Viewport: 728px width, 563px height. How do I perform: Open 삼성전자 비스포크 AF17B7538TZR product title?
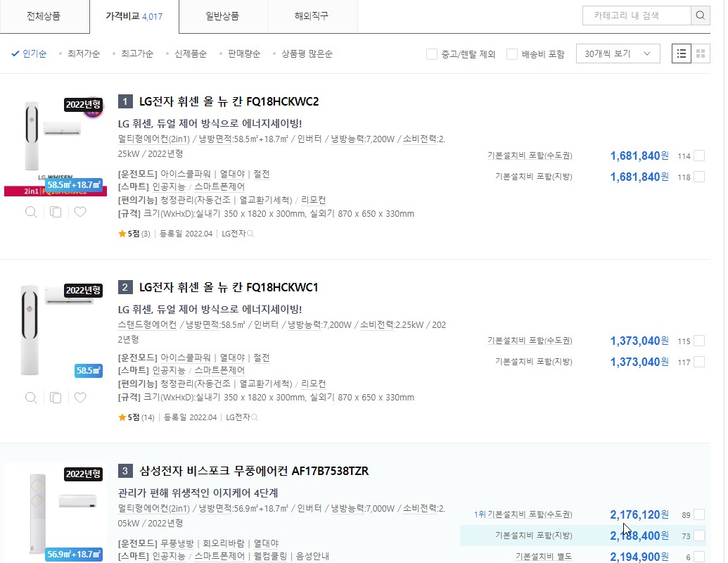(254, 471)
